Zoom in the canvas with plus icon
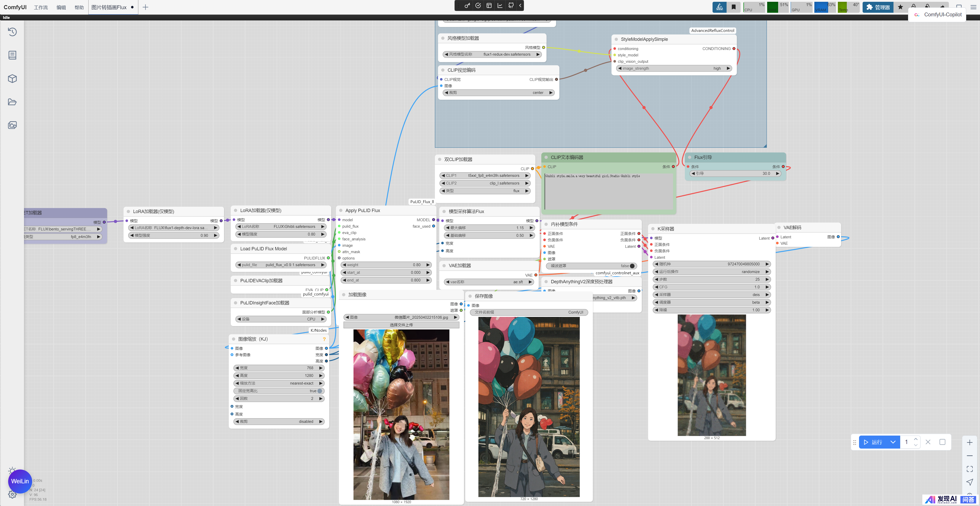This screenshot has height=506, width=980. pos(970,442)
